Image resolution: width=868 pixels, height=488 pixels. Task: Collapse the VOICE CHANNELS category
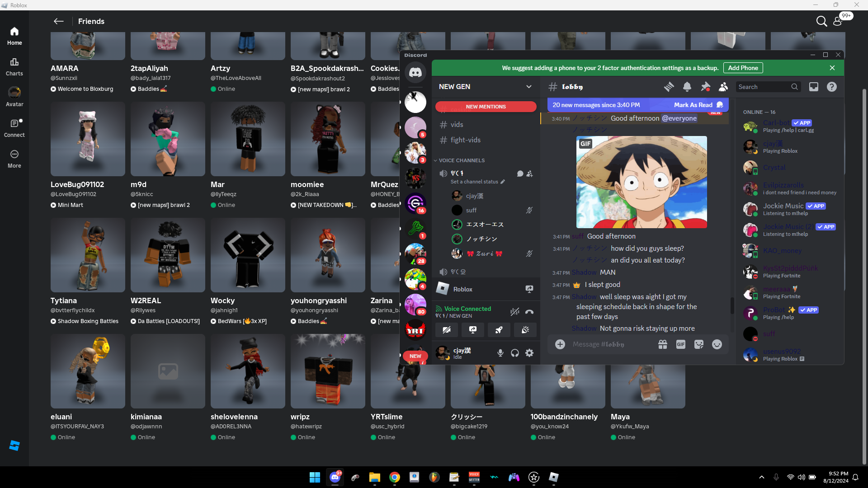tap(461, 160)
